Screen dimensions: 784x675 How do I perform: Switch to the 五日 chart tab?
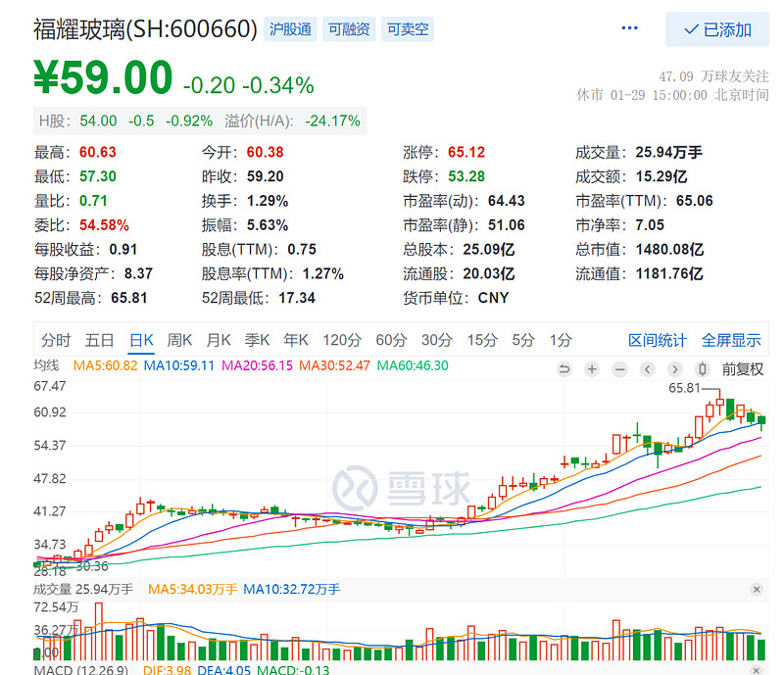pyautogui.click(x=99, y=341)
